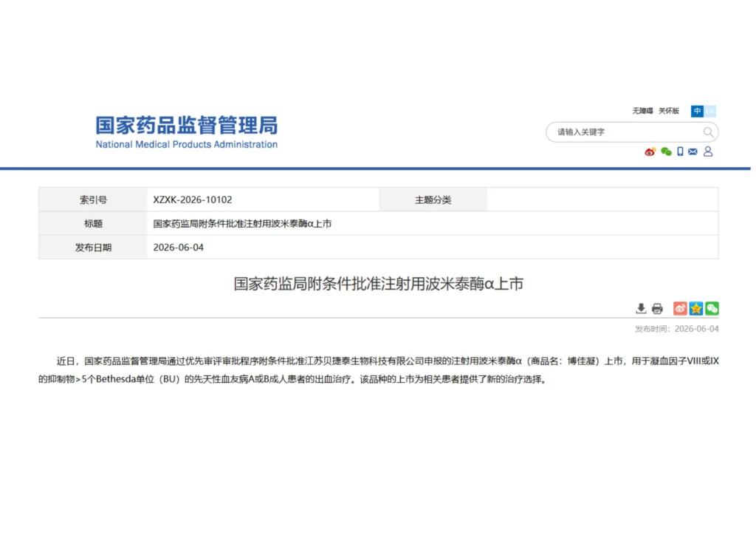Switch language to Chinese with 中 toggle
Screen dimensions: 756x535
(x=697, y=111)
